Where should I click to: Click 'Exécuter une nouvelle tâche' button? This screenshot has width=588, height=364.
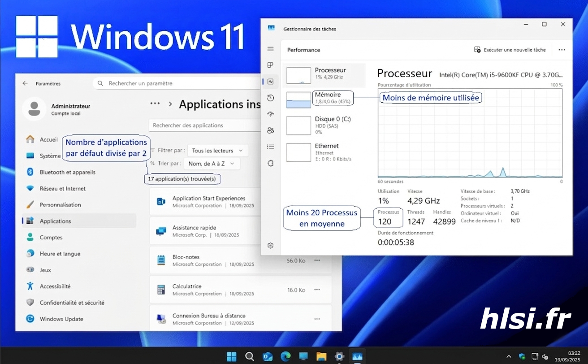click(x=510, y=50)
